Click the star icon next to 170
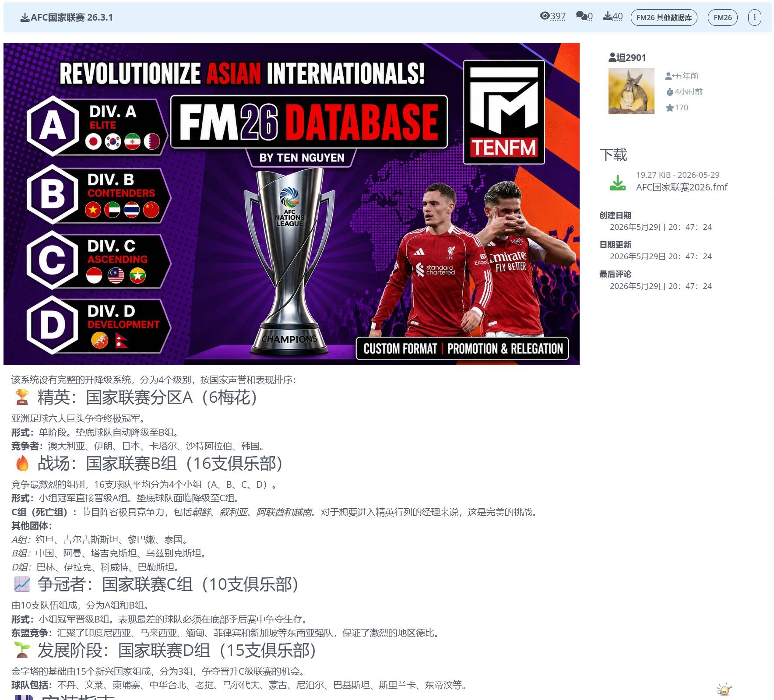 669,108
